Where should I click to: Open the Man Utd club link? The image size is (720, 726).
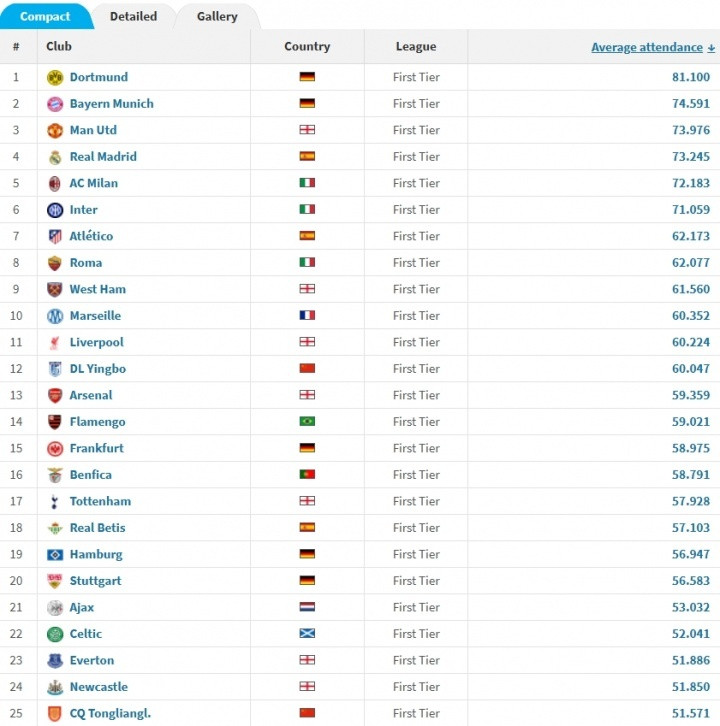(93, 130)
